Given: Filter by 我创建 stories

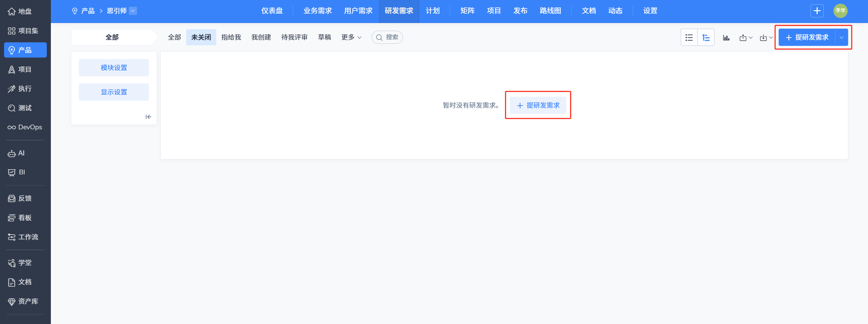Looking at the screenshot, I should [x=261, y=37].
